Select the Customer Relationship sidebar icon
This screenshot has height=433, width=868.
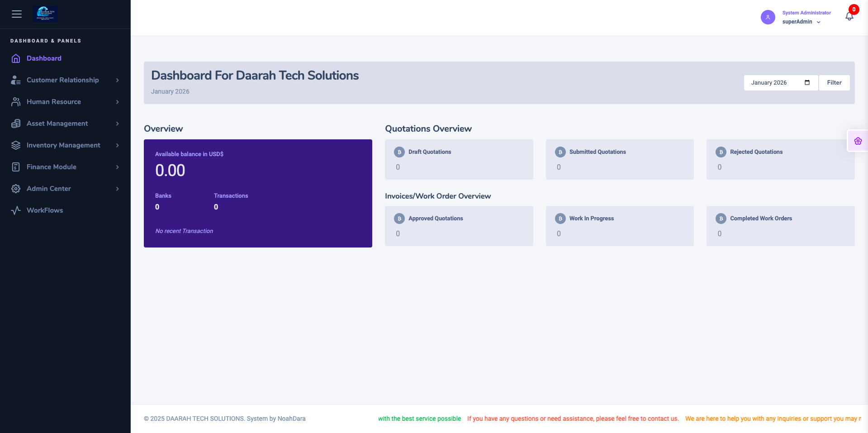[x=16, y=80]
